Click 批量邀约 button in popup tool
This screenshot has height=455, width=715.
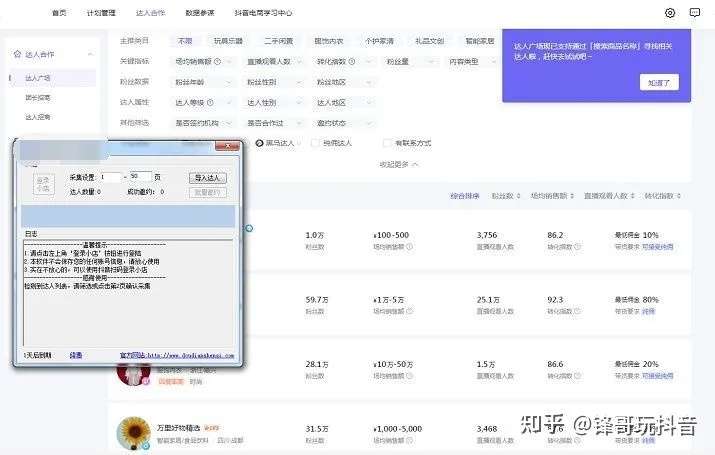pos(207,192)
